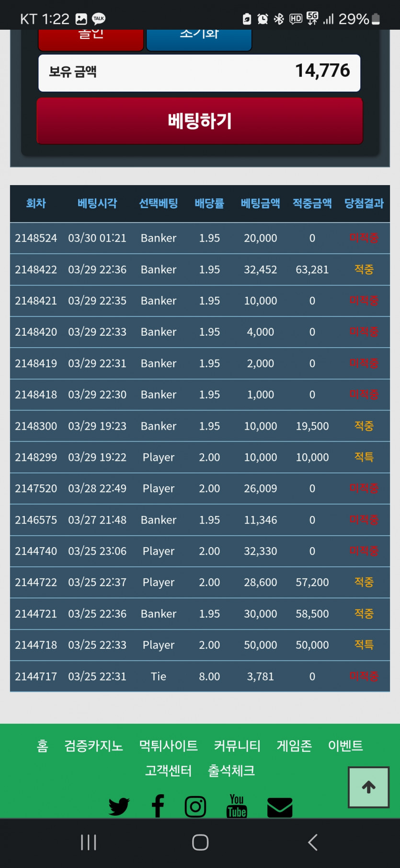
Task: Open 고객센터 footer link
Action: click(169, 771)
